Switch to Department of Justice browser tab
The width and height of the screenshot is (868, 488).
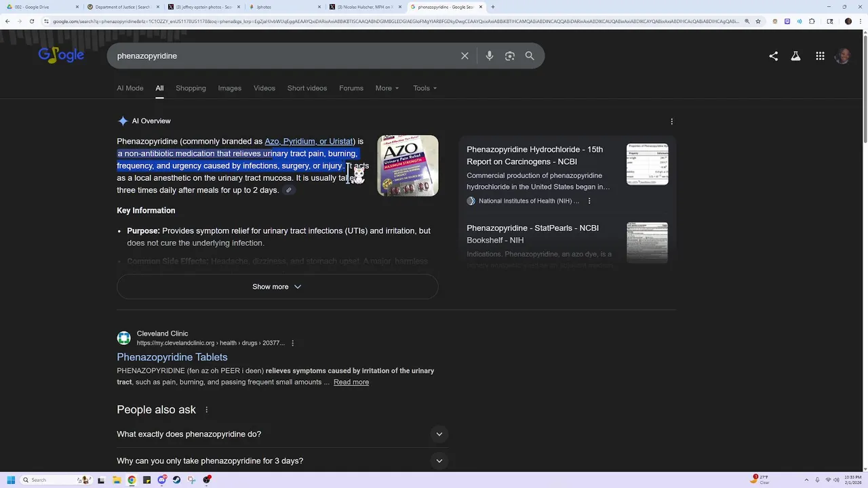click(x=123, y=7)
